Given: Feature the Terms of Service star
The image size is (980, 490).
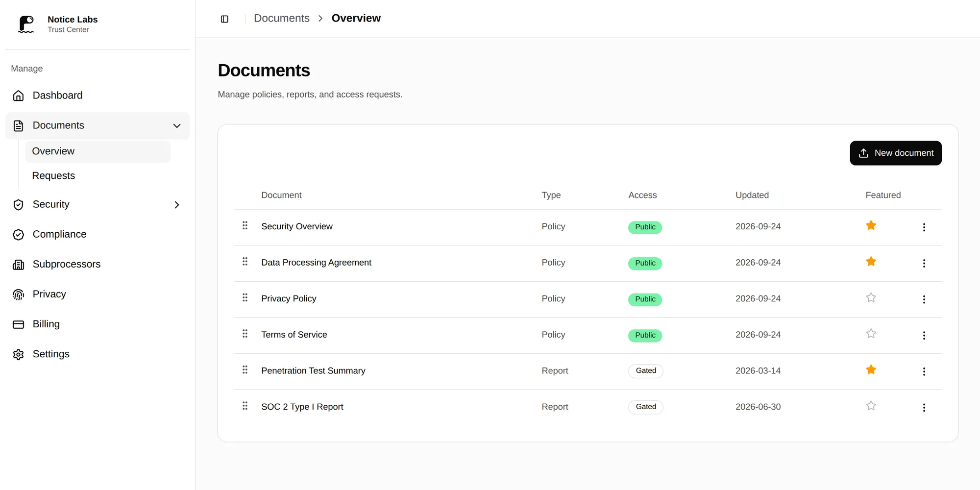Looking at the screenshot, I should (x=871, y=334).
